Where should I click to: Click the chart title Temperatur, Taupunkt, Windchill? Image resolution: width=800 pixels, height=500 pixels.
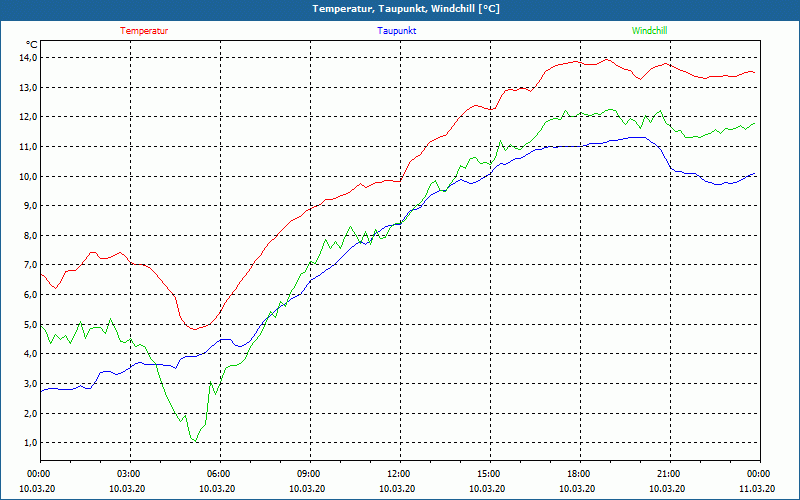click(x=406, y=9)
